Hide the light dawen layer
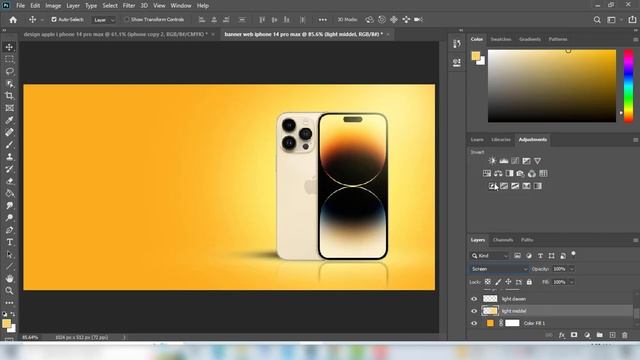640x360 pixels. [x=474, y=299]
